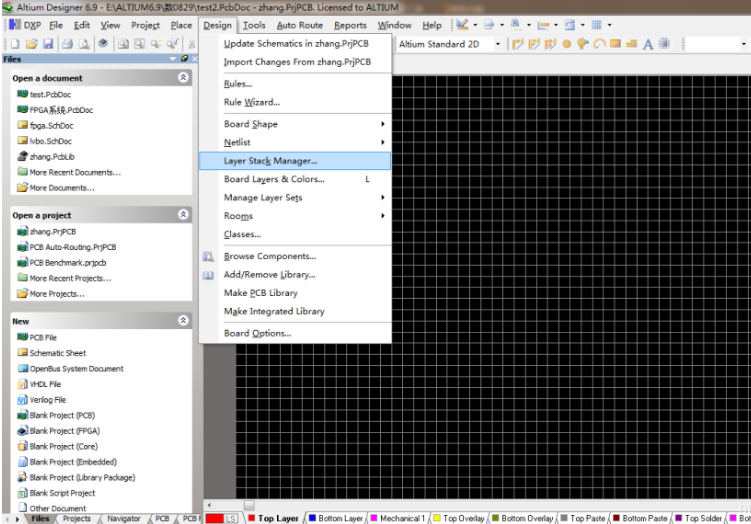Click More Recent Documents link
The image size is (751, 524).
tap(75, 172)
